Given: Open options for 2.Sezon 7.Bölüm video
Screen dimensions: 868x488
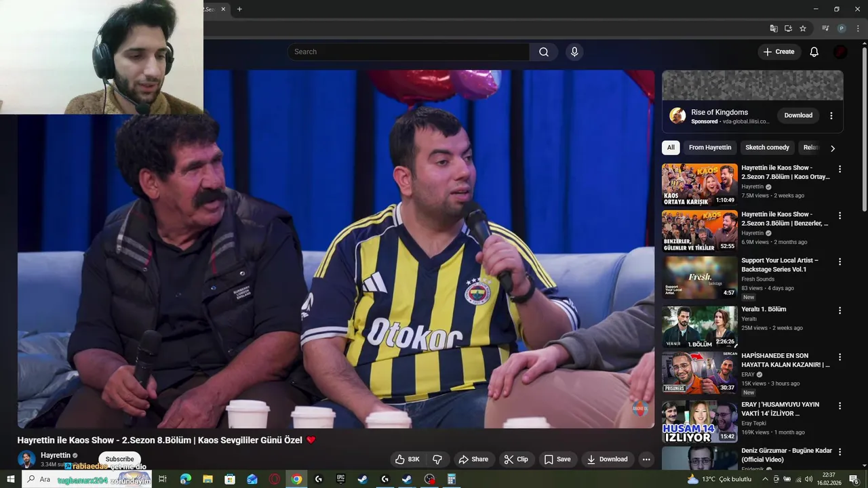Looking at the screenshot, I should [x=840, y=169].
